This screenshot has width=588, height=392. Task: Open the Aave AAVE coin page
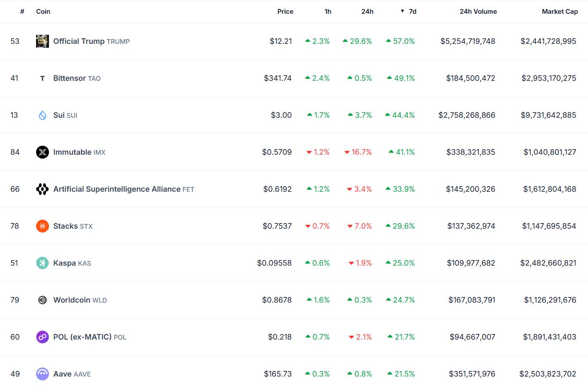[x=72, y=374]
